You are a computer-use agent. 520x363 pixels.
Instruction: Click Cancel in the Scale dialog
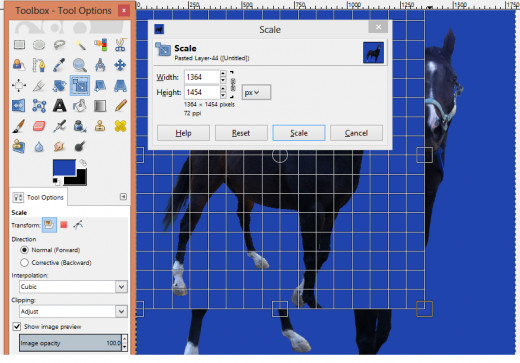point(356,133)
